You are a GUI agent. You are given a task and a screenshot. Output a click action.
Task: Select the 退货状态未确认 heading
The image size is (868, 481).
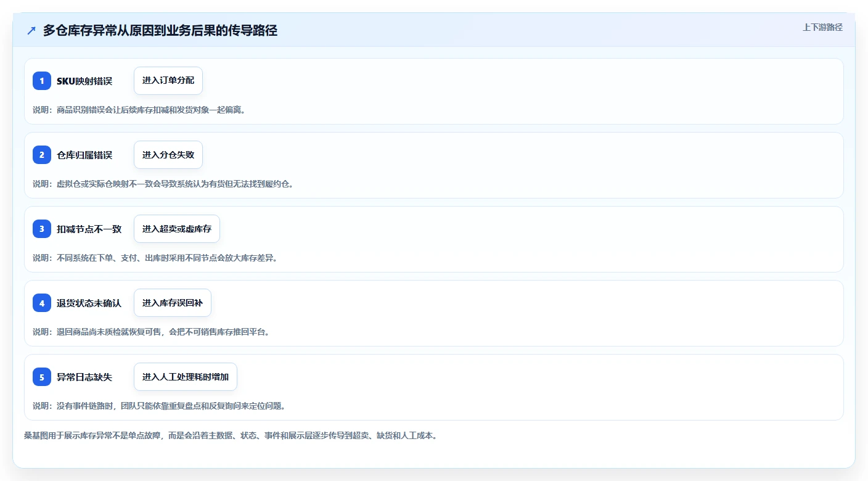(x=89, y=303)
